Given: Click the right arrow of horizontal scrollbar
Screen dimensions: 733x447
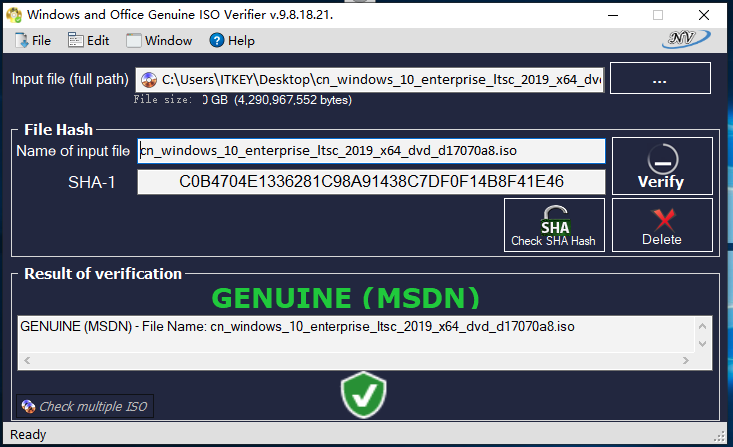Looking at the screenshot, I should click(686, 360).
